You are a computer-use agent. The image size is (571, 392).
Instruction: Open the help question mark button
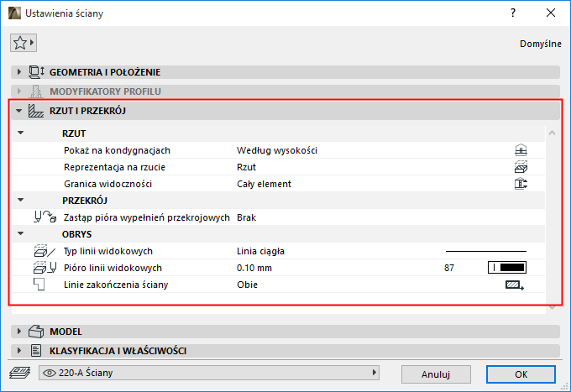coord(513,13)
